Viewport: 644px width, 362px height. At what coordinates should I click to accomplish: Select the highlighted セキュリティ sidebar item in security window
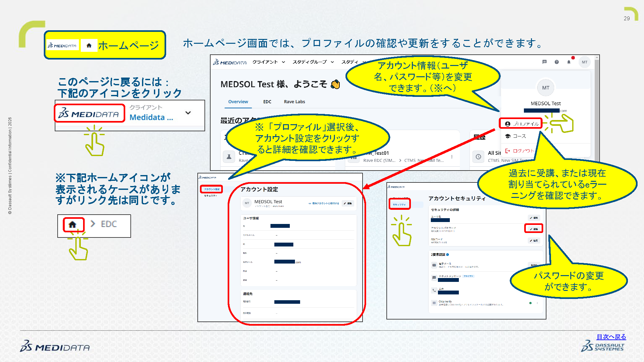click(399, 204)
